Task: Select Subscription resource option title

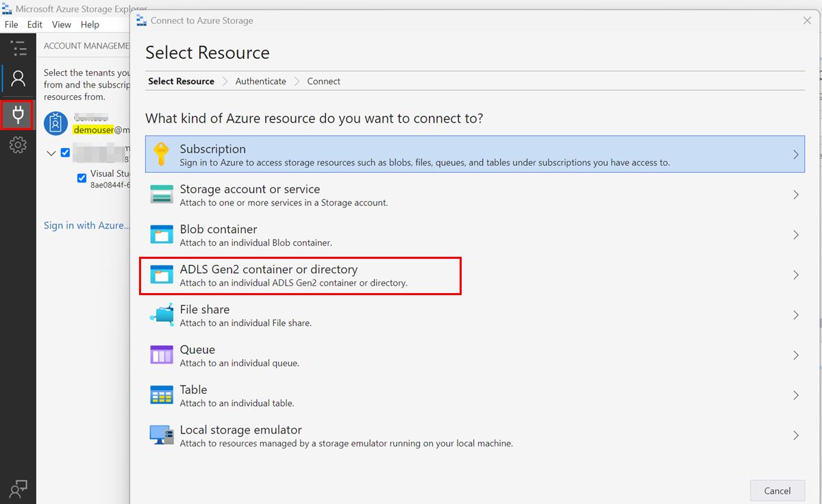Action: pyautogui.click(x=213, y=149)
